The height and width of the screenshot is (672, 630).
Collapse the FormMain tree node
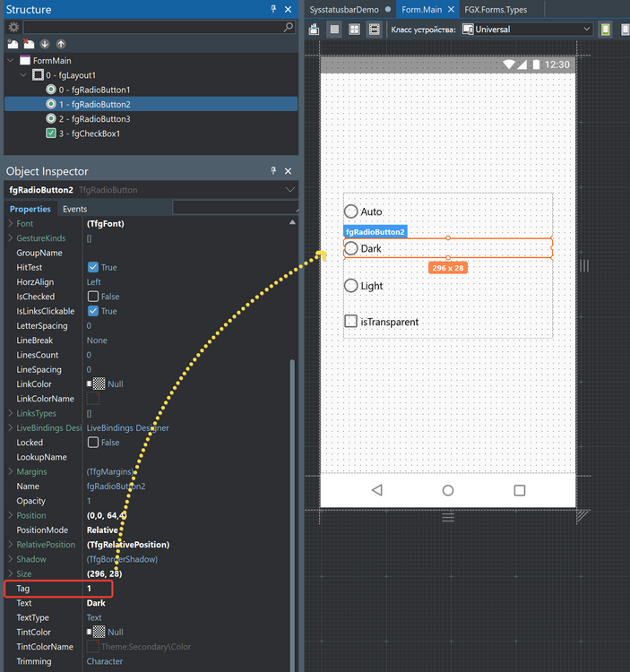point(11,60)
